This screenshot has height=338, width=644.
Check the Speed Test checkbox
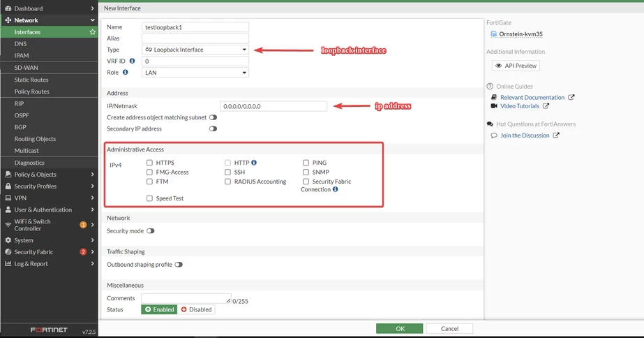[149, 198]
